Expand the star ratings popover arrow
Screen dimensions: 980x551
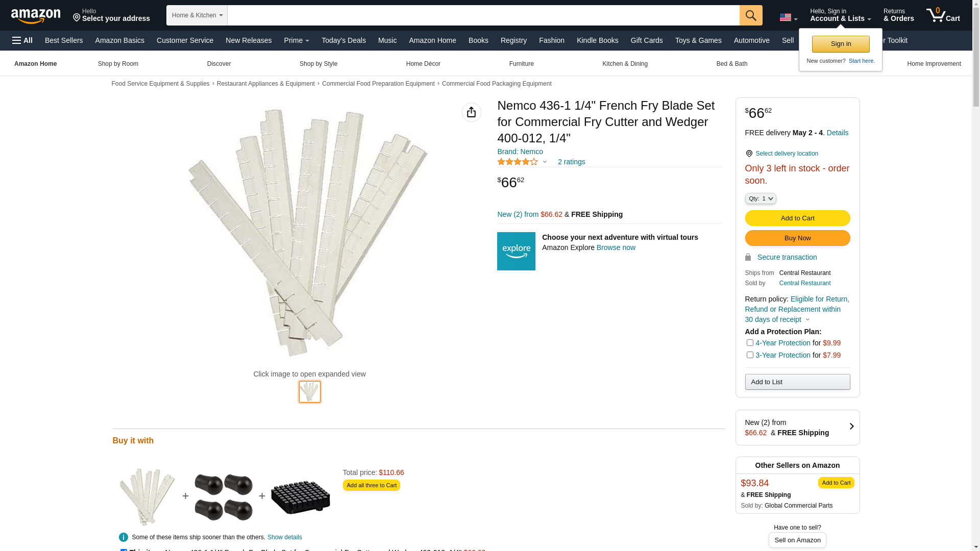[x=545, y=162]
